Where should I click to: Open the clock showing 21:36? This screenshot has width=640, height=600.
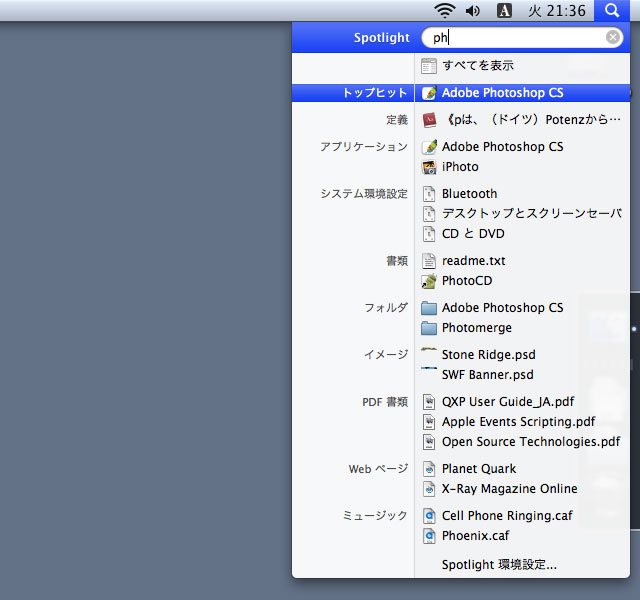point(557,11)
